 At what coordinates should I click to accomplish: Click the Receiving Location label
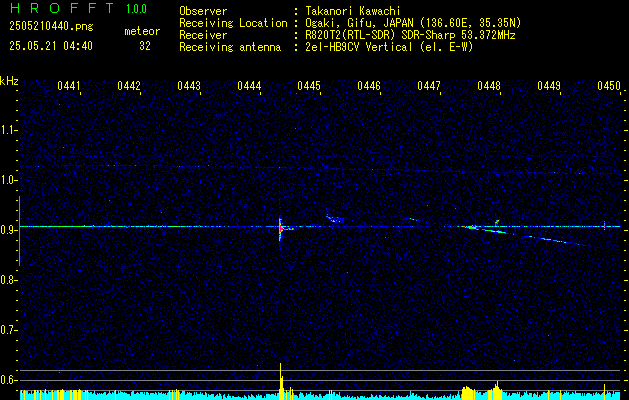tap(233, 23)
